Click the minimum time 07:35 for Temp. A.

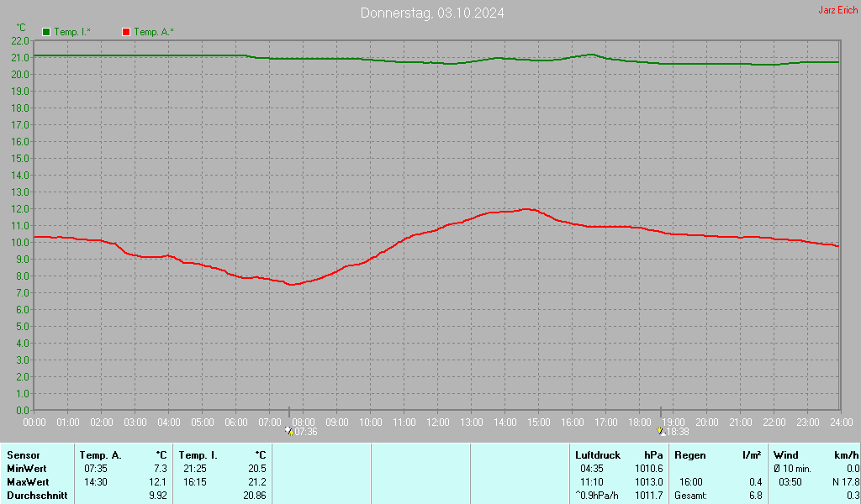96,469
